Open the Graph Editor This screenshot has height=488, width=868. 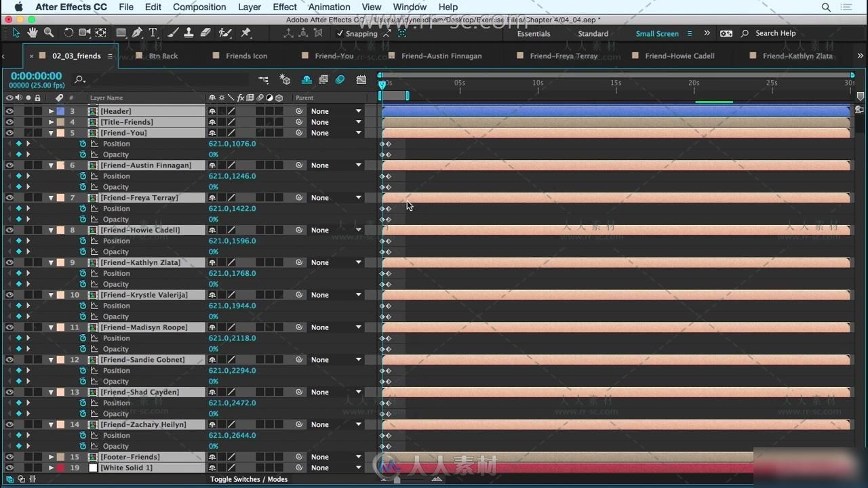(361, 80)
